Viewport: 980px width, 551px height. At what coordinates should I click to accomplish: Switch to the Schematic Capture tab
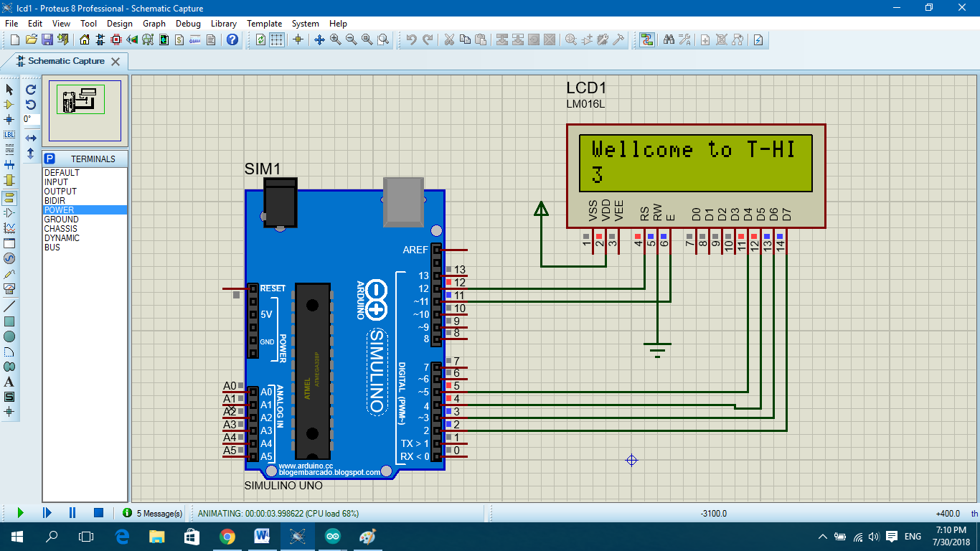click(63, 62)
